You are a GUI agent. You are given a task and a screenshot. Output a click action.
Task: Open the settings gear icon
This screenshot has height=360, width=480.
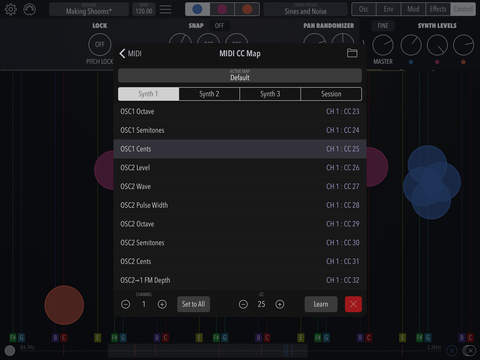coord(11,9)
